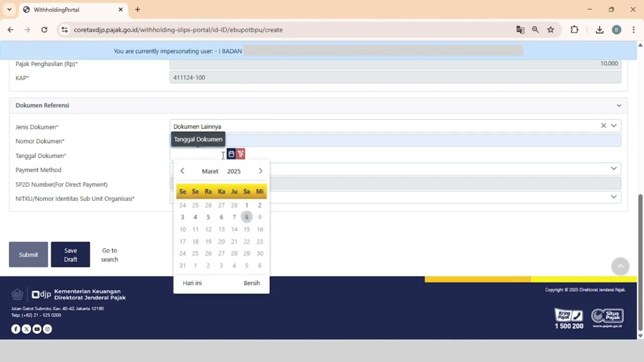This screenshot has width=644, height=362.
Task: Open the Kring Pajak 1 500 200 logo
Action: tap(569, 319)
